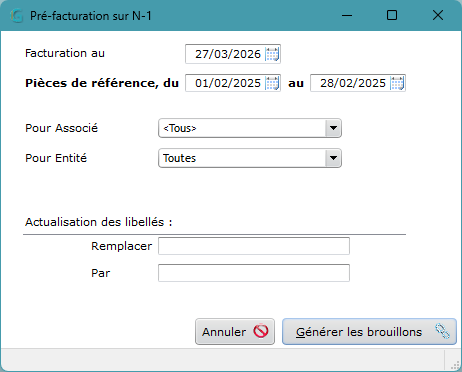Click the Par label
The width and height of the screenshot is (462, 372).
(x=101, y=273)
